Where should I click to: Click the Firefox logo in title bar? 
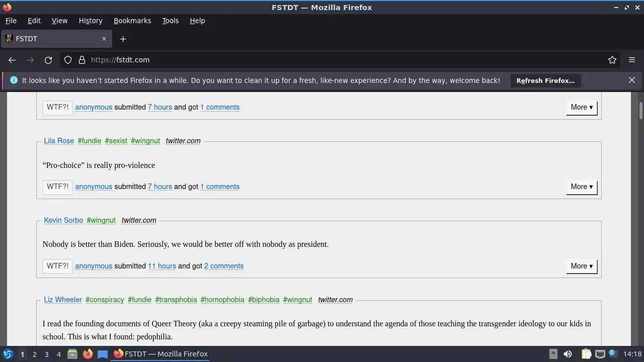point(7,7)
